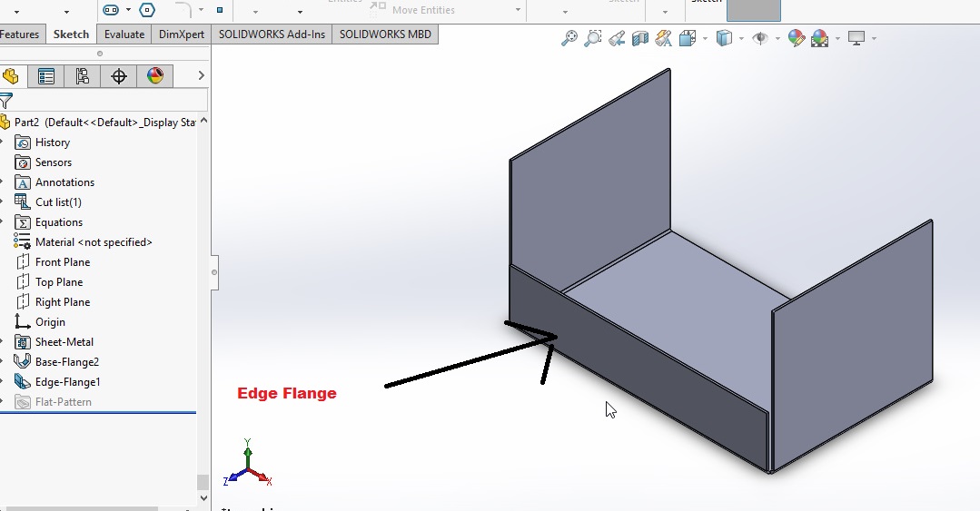Click the Hide/Show Items eye icon
Image resolution: width=980 pixels, height=511 pixels.
(x=760, y=39)
